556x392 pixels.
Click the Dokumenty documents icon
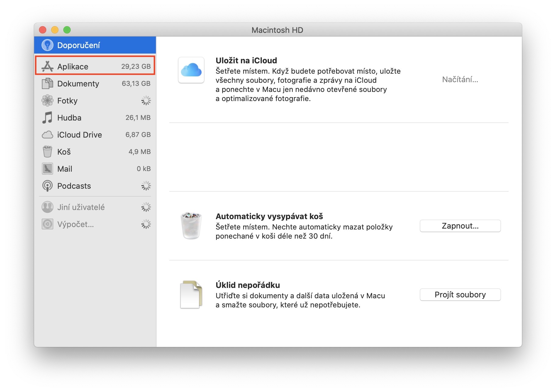tap(47, 83)
